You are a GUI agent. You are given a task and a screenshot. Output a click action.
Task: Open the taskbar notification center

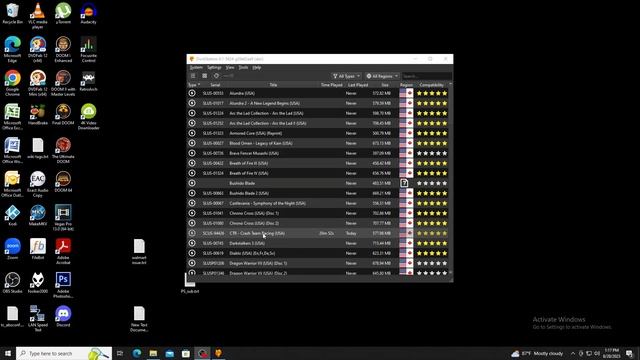click(629, 353)
